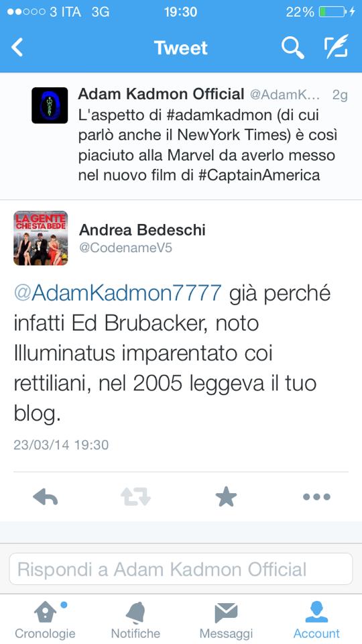Tap the battery indicator in status bar
This screenshot has width=362, height=644.
coord(333,11)
